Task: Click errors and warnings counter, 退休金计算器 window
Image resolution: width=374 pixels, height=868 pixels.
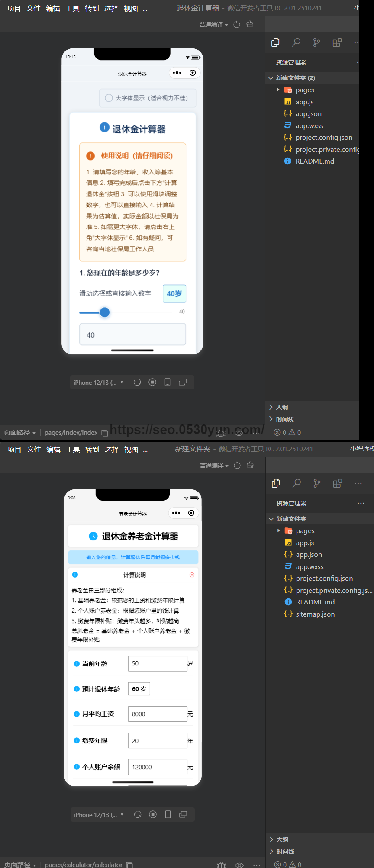Action: coord(287,432)
